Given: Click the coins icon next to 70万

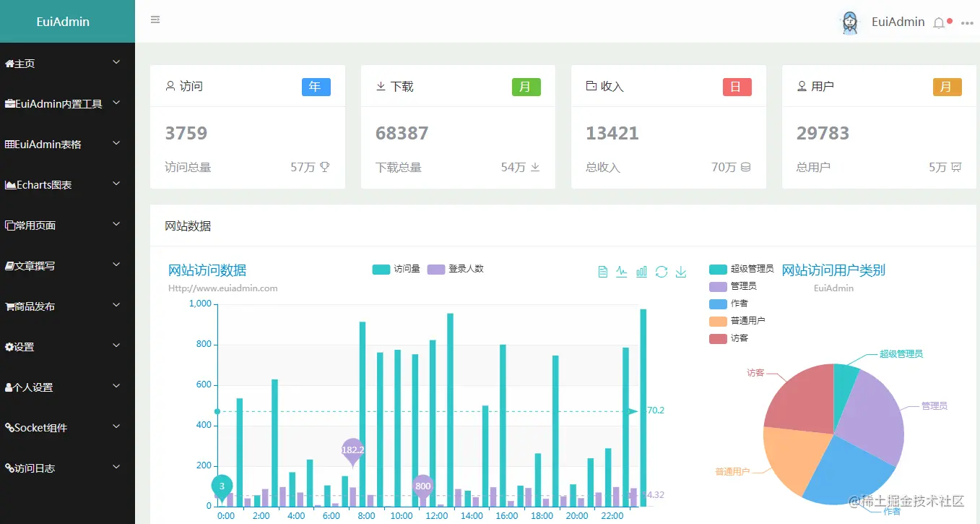Looking at the screenshot, I should (745, 167).
